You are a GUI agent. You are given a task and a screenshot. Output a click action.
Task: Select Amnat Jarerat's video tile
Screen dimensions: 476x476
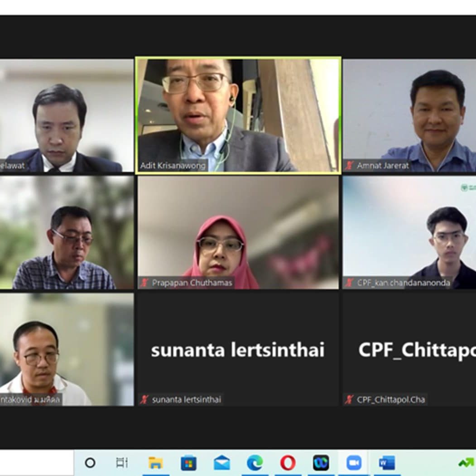coord(409,115)
